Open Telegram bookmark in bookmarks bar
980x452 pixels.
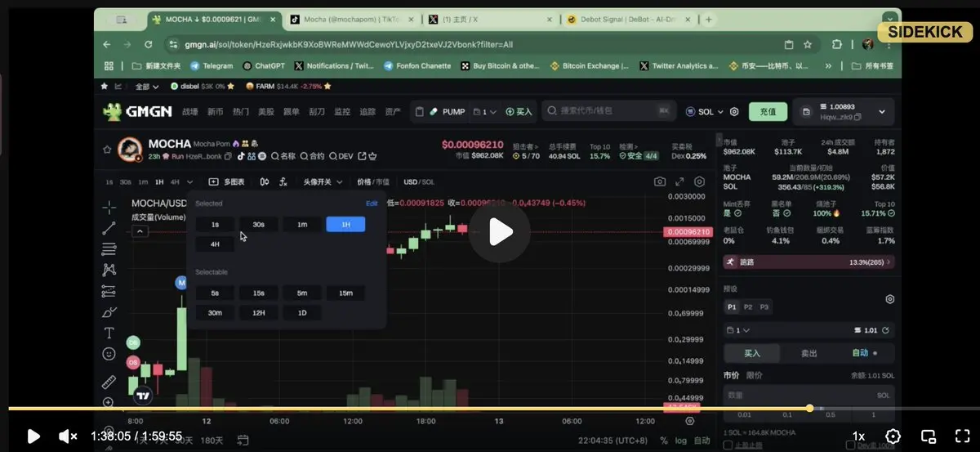click(x=212, y=66)
